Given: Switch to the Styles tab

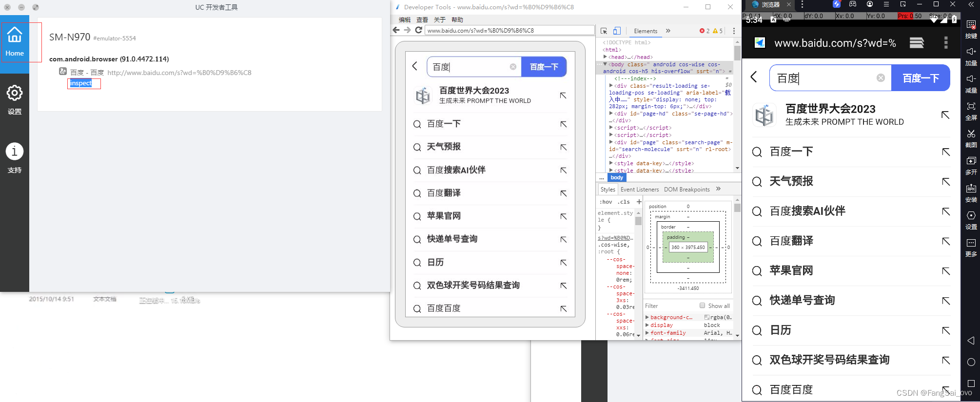Looking at the screenshot, I should (608, 190).
